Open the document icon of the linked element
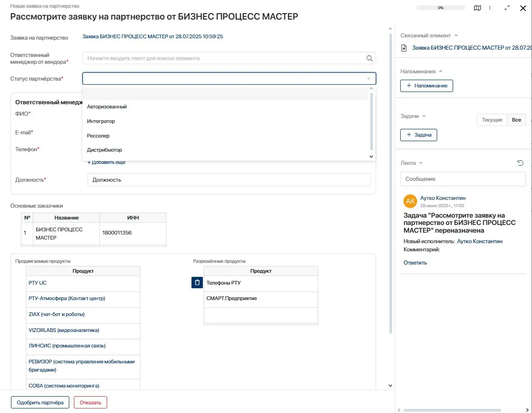 click(403, 48)
